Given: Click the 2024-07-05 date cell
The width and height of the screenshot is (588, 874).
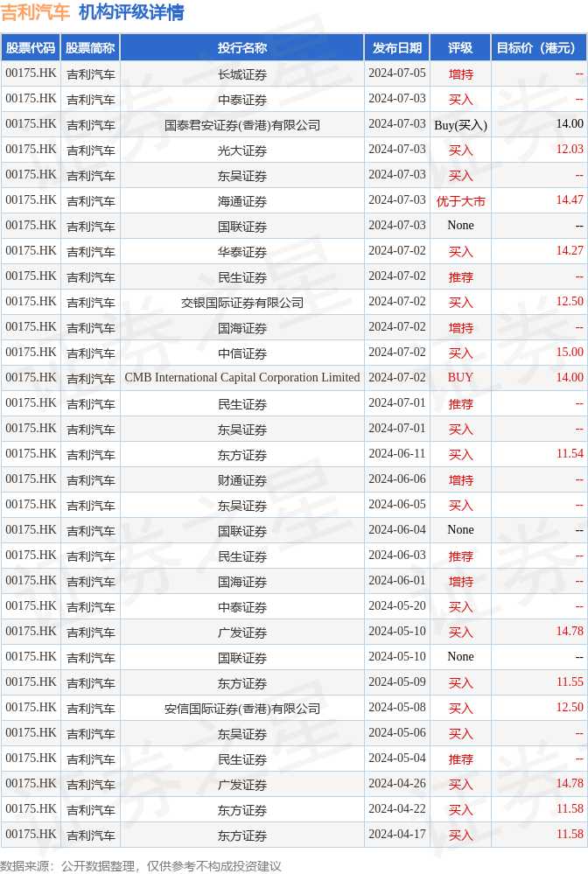Looking at the screenshot, I should [397, 73].
